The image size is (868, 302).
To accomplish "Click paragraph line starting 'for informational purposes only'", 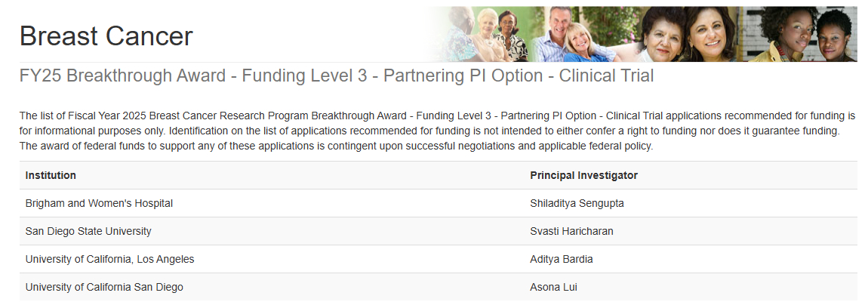I will pos(437,131).
